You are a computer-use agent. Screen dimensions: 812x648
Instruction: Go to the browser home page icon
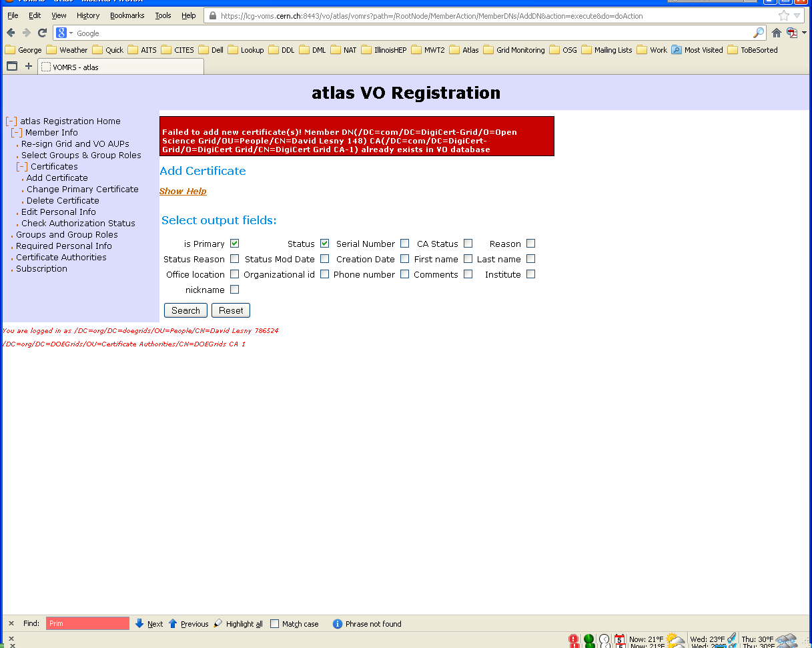click(777, 33)
